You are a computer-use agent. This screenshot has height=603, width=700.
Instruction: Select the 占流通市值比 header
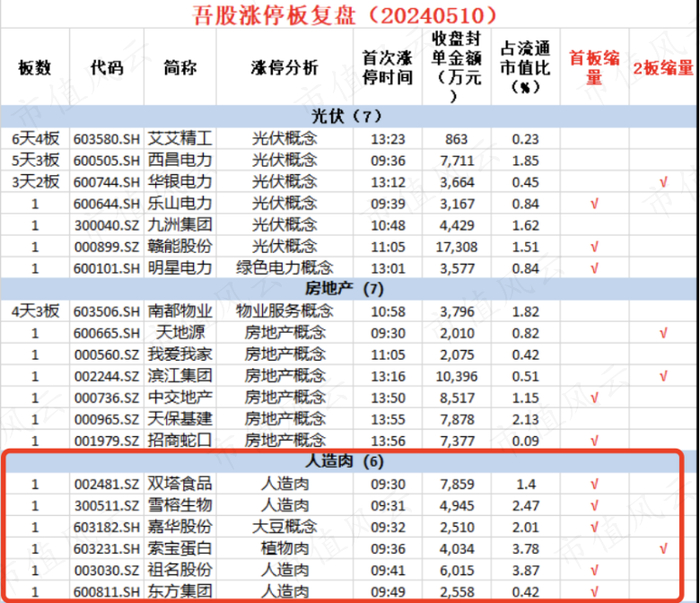pyautogui.click(x=525, y=67)
